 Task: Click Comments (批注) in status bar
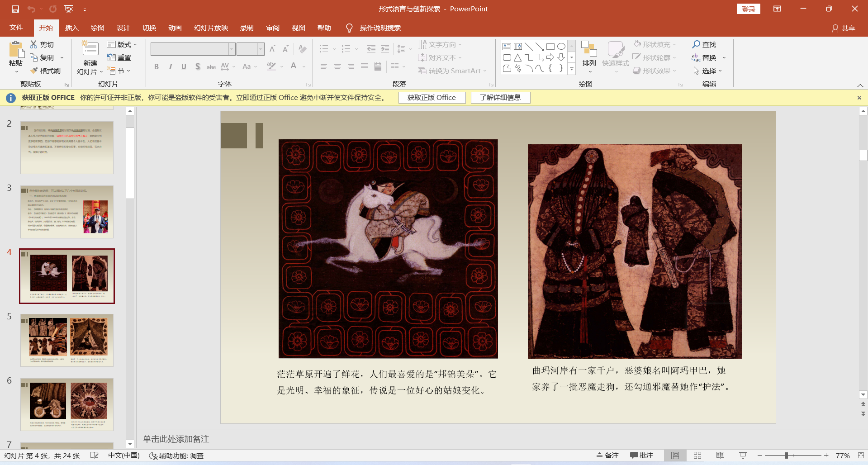pos(641,456)
